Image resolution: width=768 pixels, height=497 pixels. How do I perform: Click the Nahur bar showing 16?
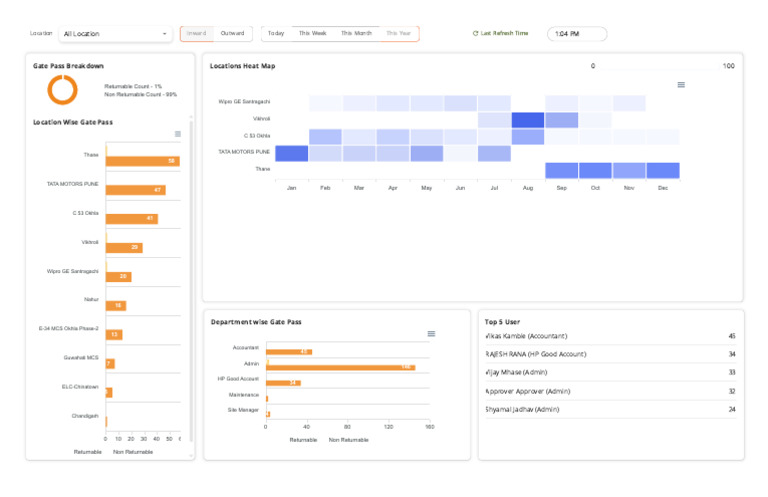pos(116,306)
